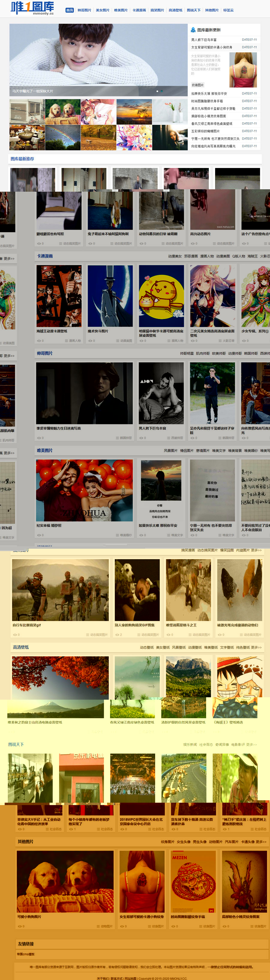Go to the 图说天下 tab in the top navigation
The width and height of the screenshot is (270, 980).
(194, 10)
